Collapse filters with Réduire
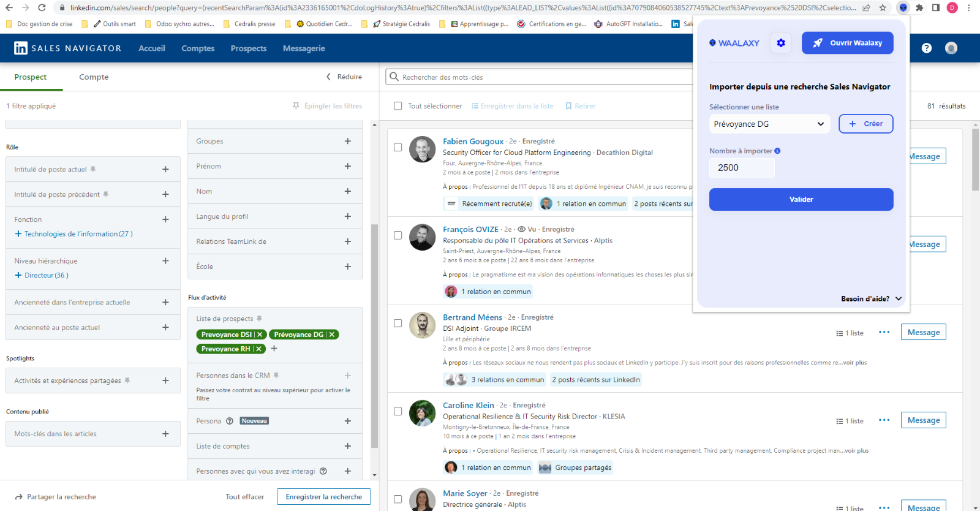 coord(344,77)
